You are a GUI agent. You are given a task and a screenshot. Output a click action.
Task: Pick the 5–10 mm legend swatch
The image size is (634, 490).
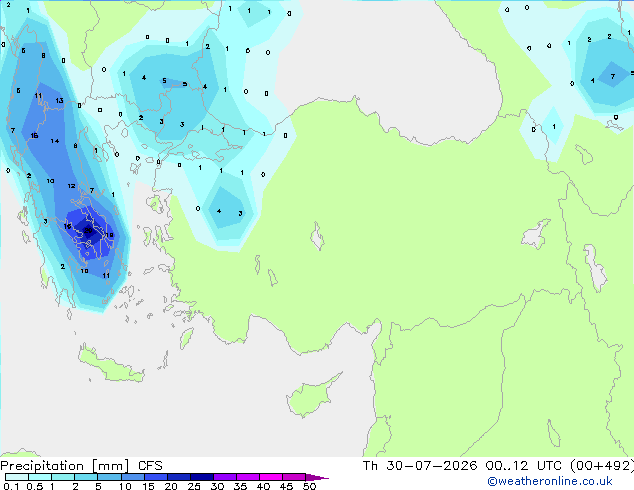[109, 477]
